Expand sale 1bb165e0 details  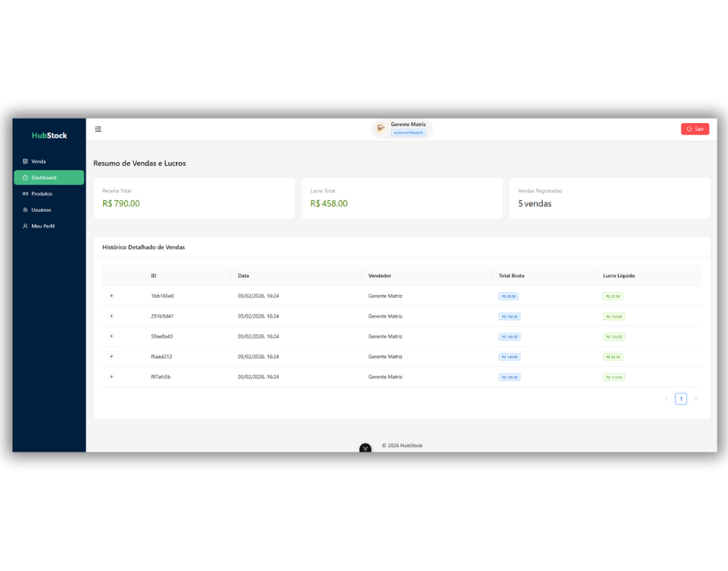pos(111,296)
